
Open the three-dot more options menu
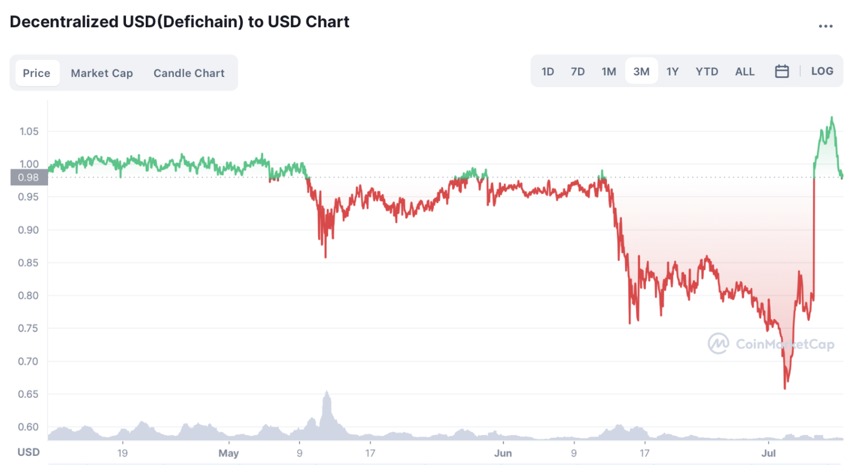click(x=826, y=26)
